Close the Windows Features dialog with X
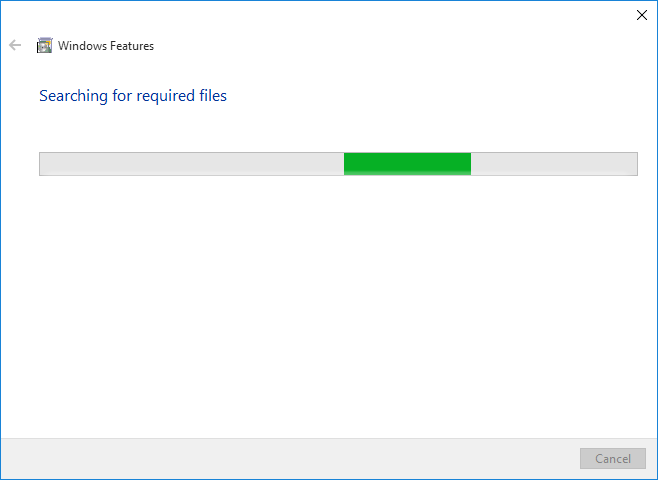This screenshot has width=658, height=480. 641,15
